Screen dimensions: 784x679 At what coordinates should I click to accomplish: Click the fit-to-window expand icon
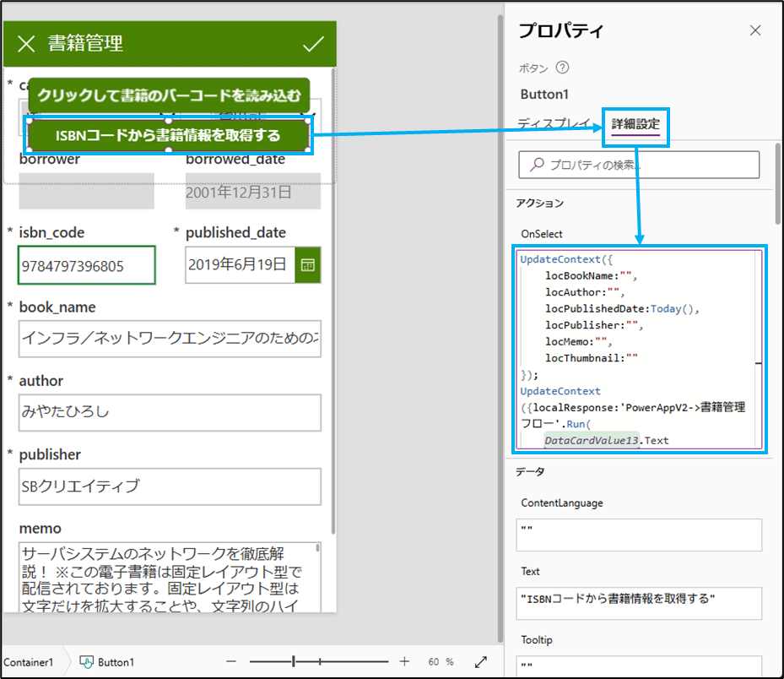pyautogui.click(x=480, y=662)
